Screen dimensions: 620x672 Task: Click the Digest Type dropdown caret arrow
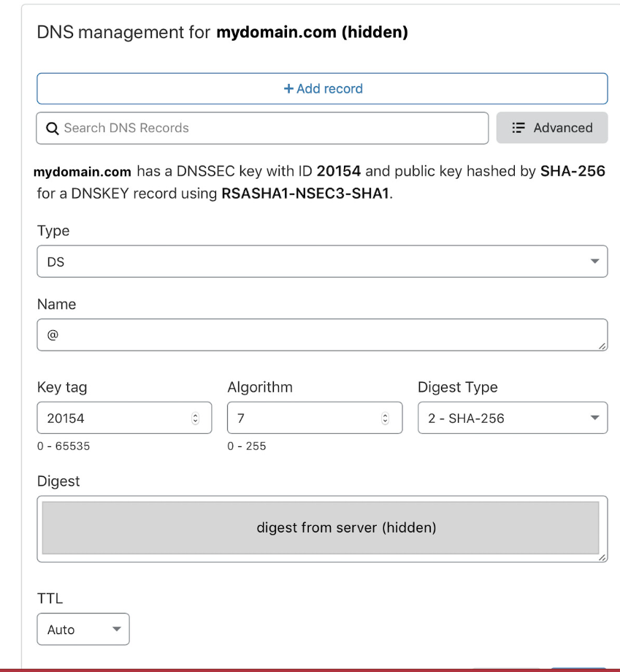(594, 419)
